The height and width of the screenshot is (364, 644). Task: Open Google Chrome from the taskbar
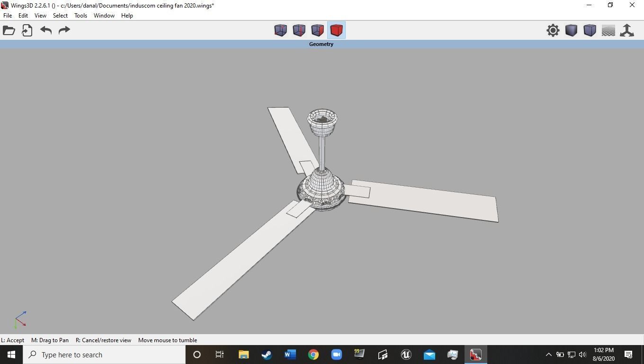(313, 355)
